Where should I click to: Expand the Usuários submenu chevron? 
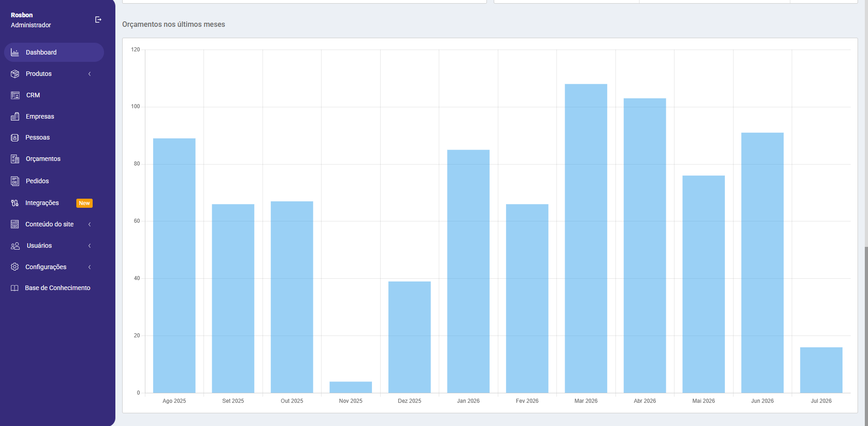[x=89, y=246]
